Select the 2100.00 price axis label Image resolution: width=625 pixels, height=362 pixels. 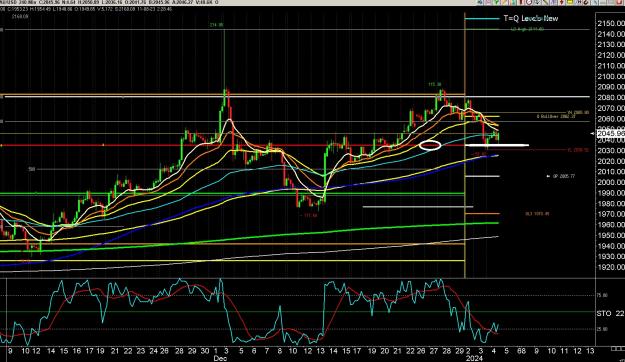pos(611,77)
